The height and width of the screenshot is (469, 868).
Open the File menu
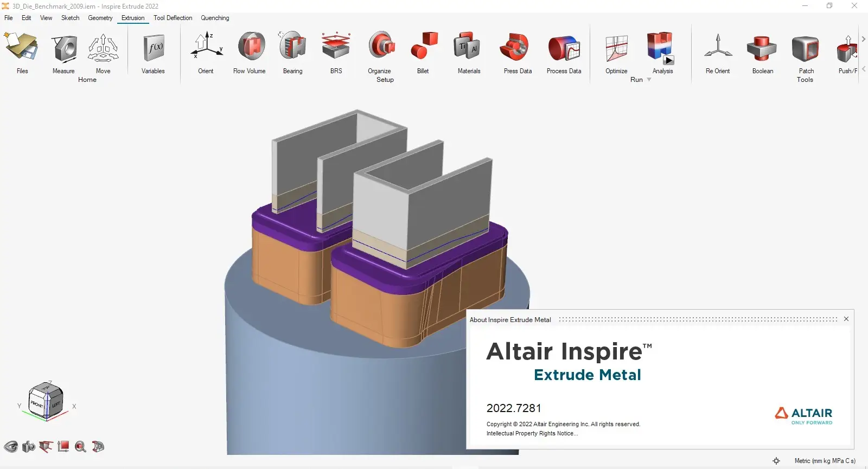click(x=9, y=18)
